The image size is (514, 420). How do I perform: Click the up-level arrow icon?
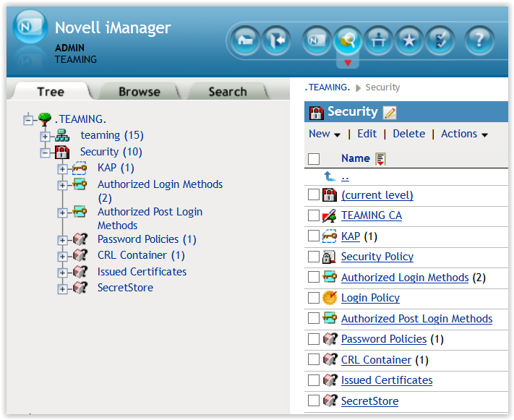[x=330, y=176]
